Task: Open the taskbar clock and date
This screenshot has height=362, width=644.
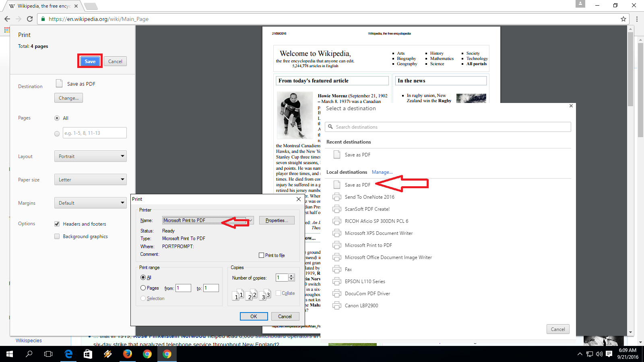Action: click(627, 354)
